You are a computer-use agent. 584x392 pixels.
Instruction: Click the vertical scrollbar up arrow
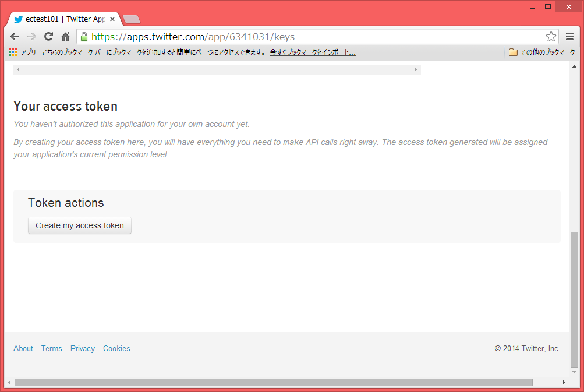pos(574,67)
